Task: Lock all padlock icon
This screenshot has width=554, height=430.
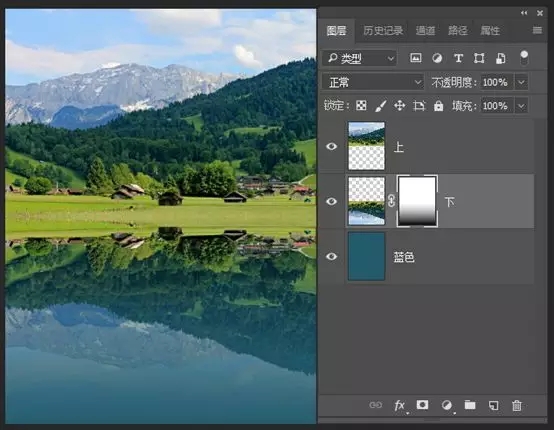Action: point(438,106)
